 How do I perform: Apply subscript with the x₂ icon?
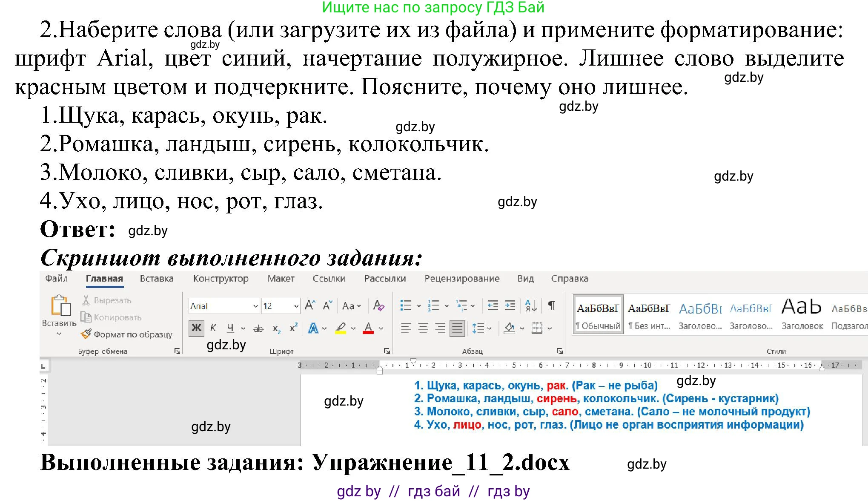276,328
